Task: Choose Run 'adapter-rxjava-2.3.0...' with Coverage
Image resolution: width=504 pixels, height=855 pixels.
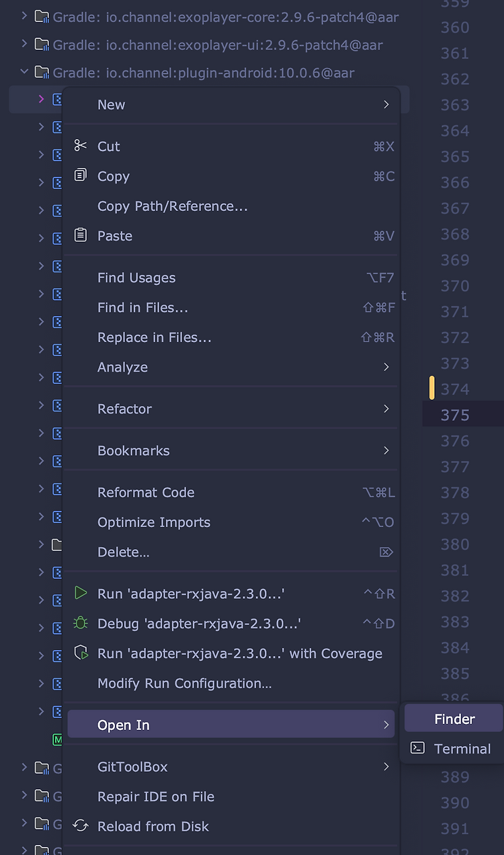Action: point(231,653)
